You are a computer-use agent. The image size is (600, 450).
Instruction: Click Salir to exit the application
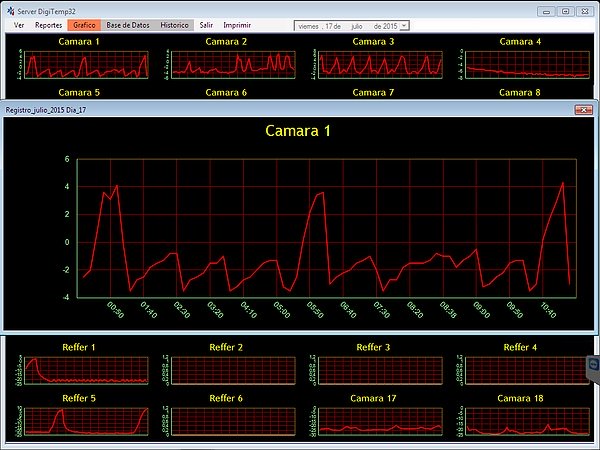(x=206, y=24)
